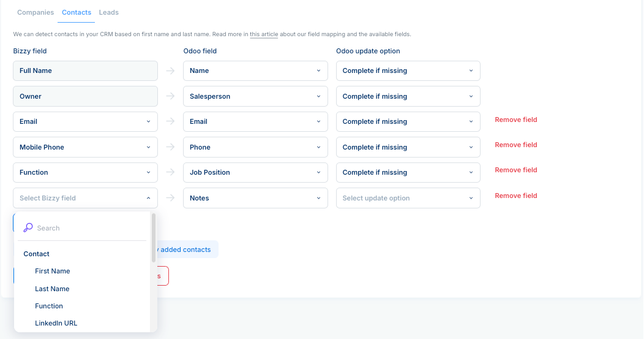This screenshot has width=644, height=339.
Task: Click arrow icon between Email fields
Action: 170,121
